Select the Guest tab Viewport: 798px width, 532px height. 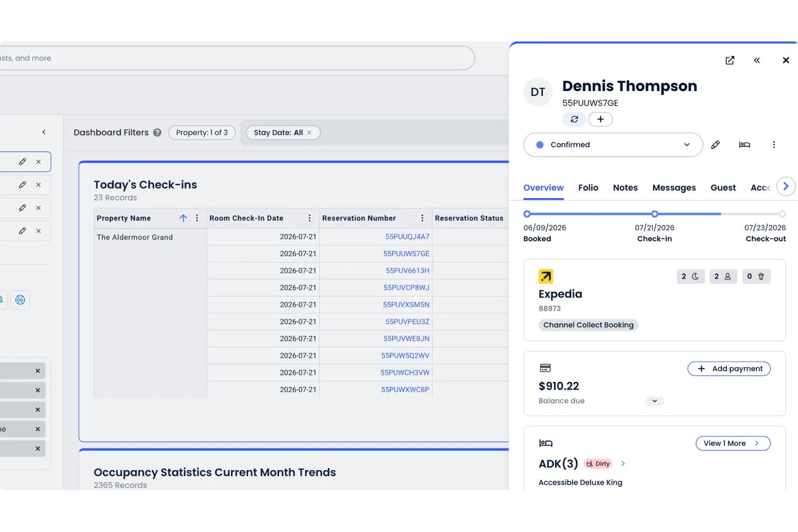pos(723,188)
